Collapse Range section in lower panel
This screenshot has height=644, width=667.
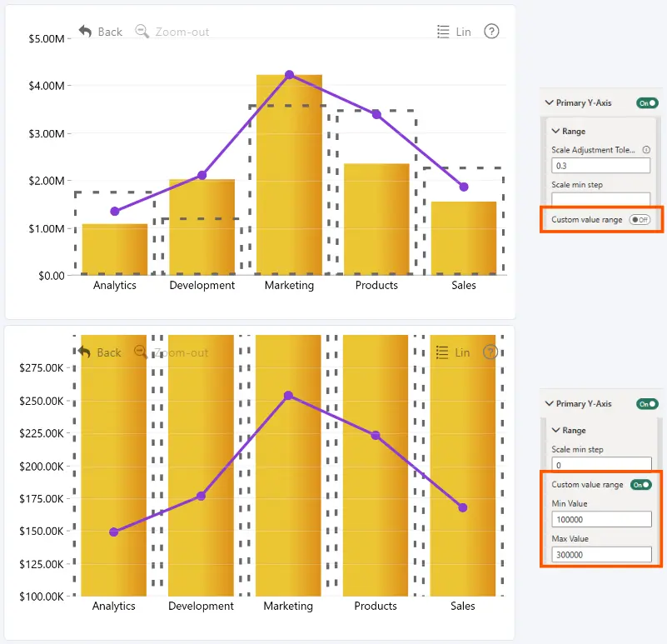point(555,430)
